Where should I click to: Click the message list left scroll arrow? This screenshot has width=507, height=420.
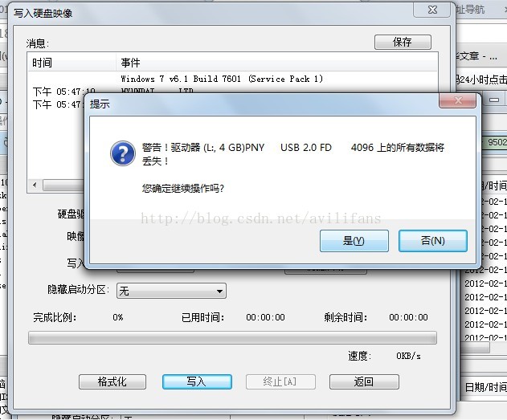[x=35, y=186]
